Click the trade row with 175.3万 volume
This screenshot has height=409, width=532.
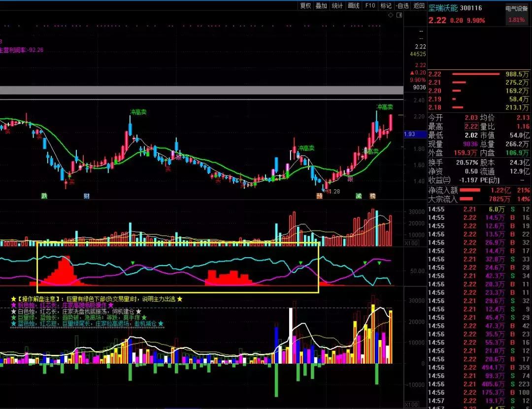click(x=479, y=392)
